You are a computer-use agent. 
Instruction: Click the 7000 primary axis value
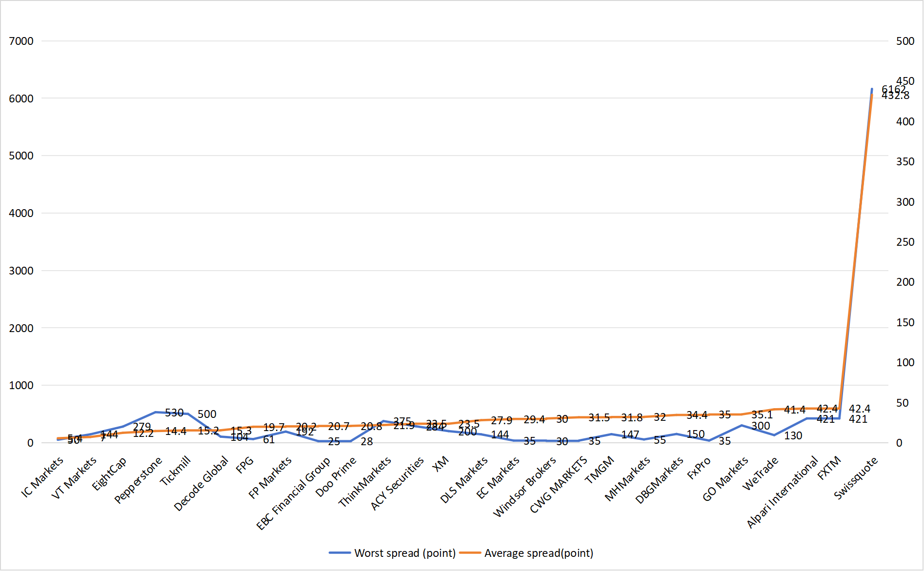click(x=21, y=41)
